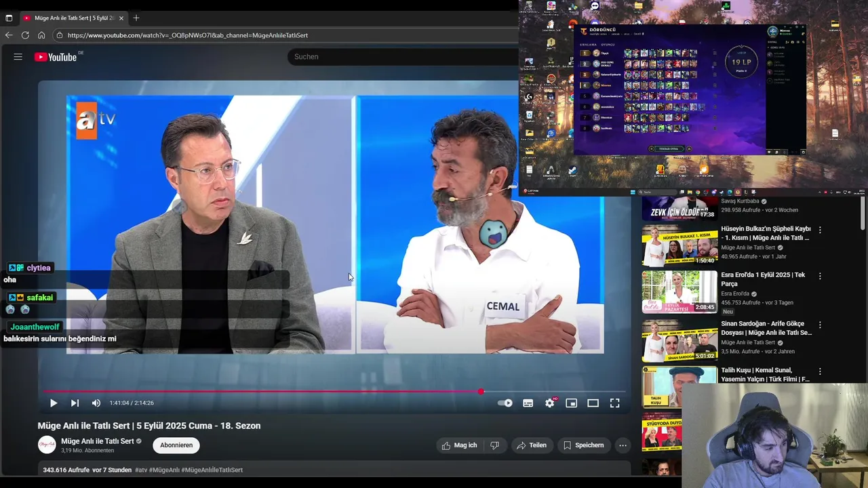
Task: Open options menu for Talih Kuşu video
Action: pos(820,371)
